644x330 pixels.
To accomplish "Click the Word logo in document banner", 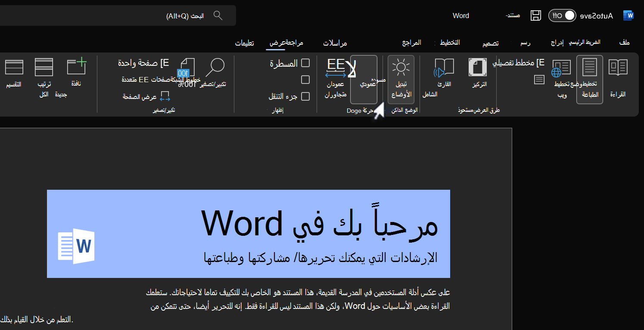I will [x=76, y=246].
